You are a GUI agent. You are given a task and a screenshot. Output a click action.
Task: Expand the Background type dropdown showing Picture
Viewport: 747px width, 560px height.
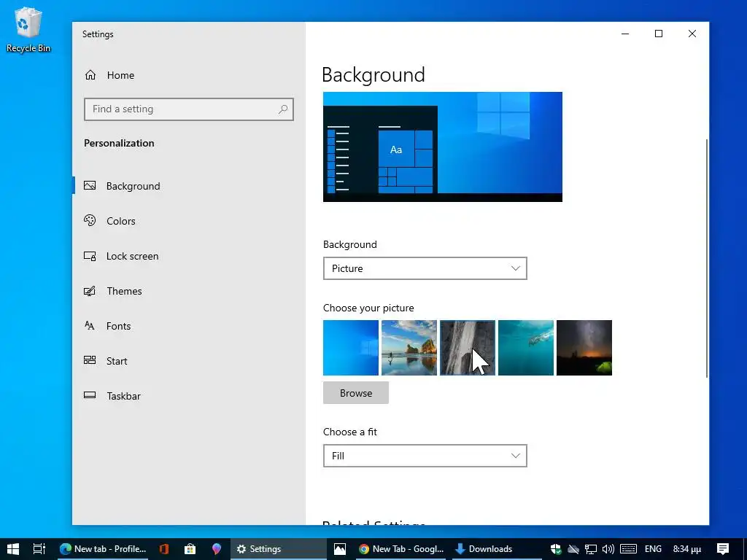click(425, 268)
